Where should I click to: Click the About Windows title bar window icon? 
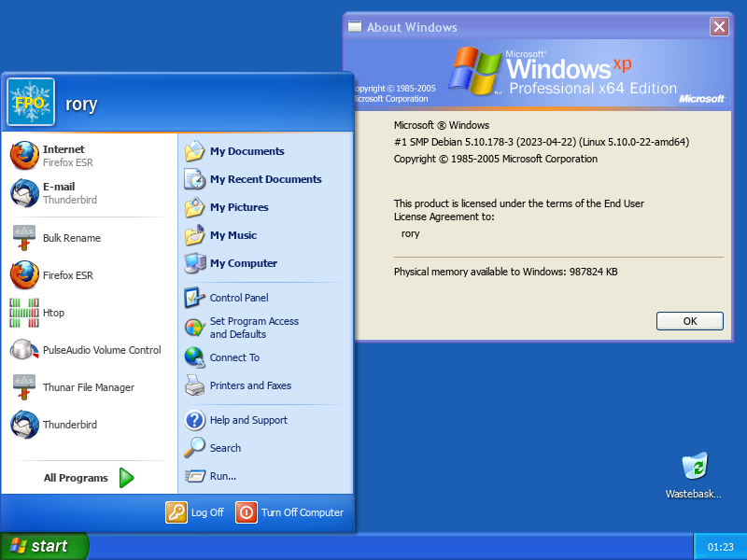[355, 27]
